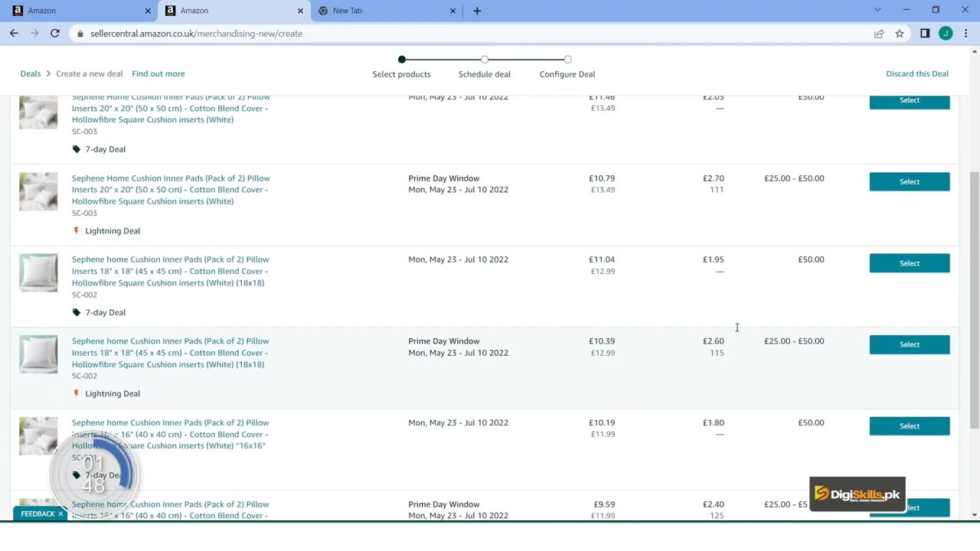
Task: Close the New Tab browser tab
Action: click(x=452, y=11)
